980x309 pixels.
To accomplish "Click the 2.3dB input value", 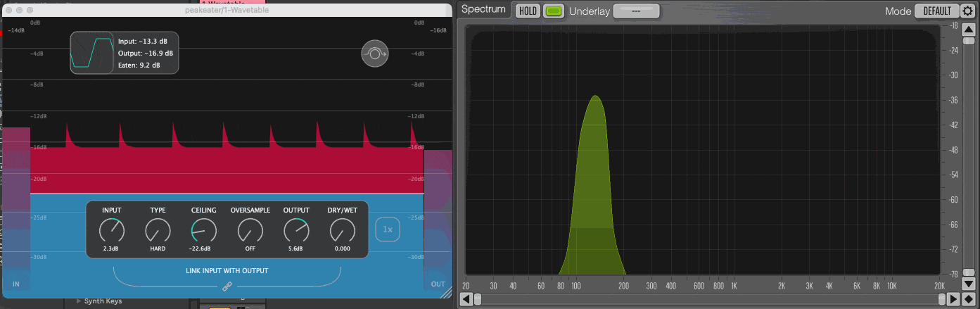I will [111, 248].
